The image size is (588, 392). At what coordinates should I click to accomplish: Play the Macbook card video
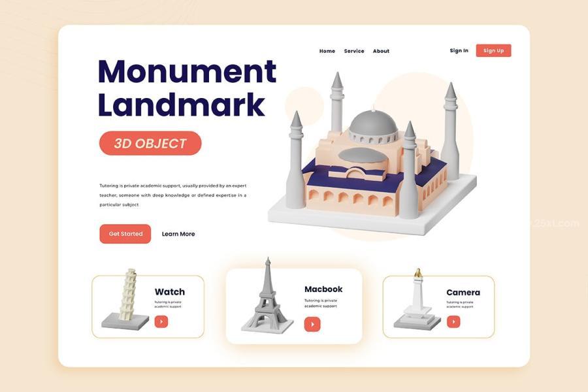pyautogui.click(x=312, y=324)
